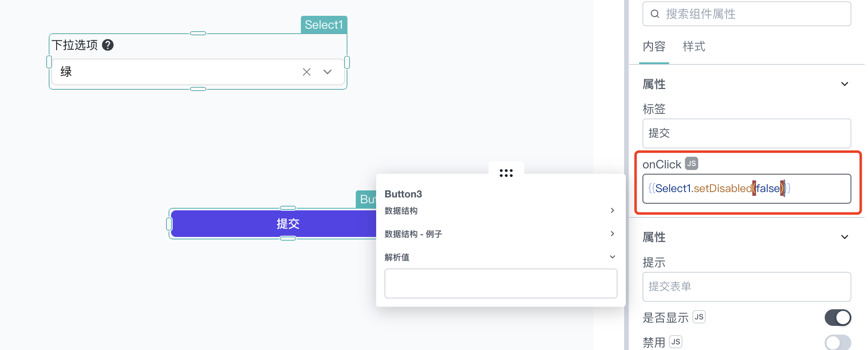The width and height of the screenshot is (868, 350).
Task: Toggle JS mode for 禁用
Action: (x=676, y=342)
